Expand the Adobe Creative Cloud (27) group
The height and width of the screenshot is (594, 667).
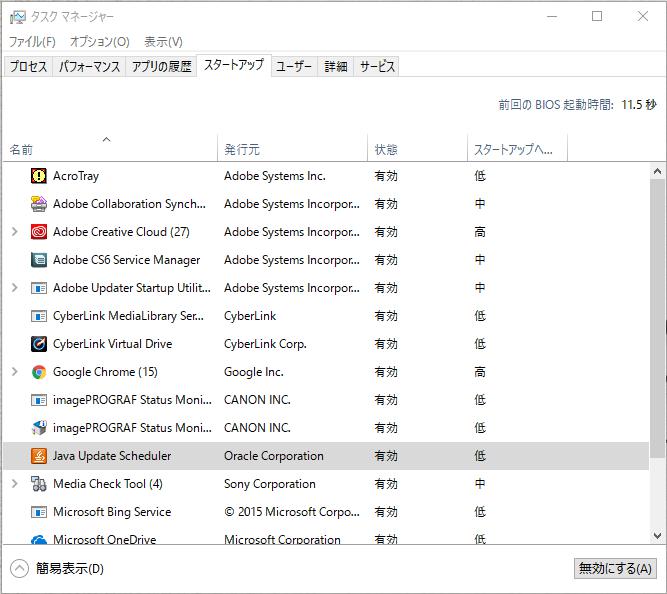pos(14,231)
